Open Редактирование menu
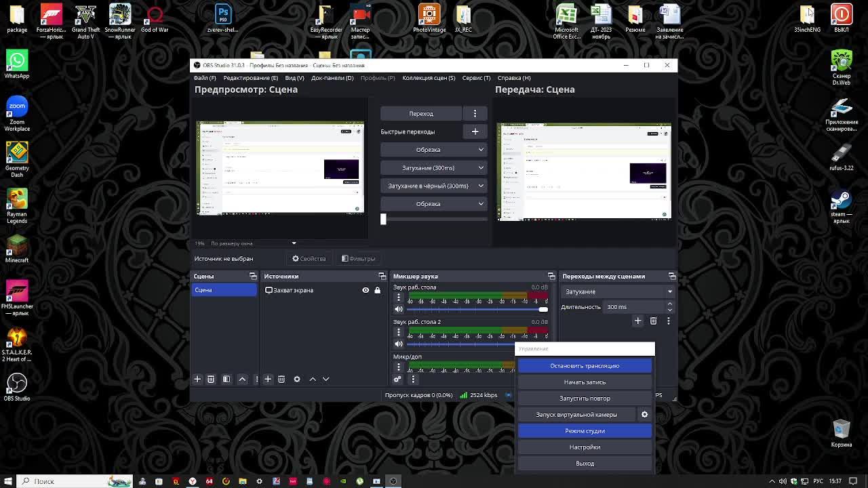This screenshot has height=488, width=868. [x=250, y=78]
